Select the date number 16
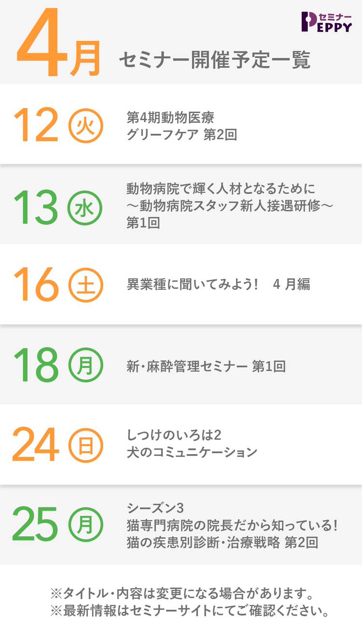Image resolution: width=362 pixels, height=644 pixels. tap(35, 285)
